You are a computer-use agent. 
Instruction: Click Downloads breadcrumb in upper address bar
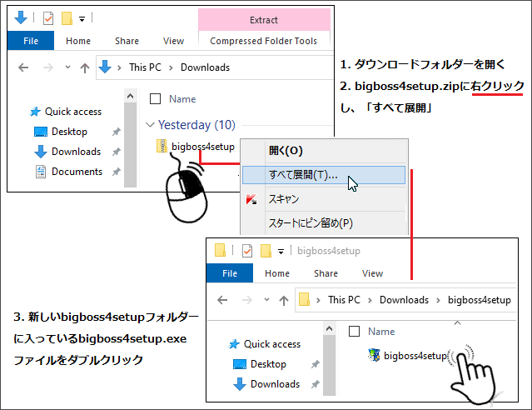click(205, 67)
